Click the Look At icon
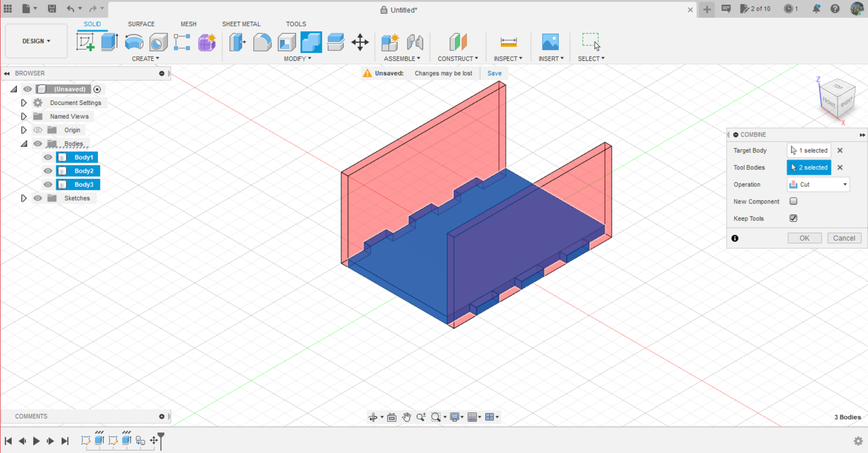Image resolution: width=868 pixels, height=453 pixels. (392, 417)
